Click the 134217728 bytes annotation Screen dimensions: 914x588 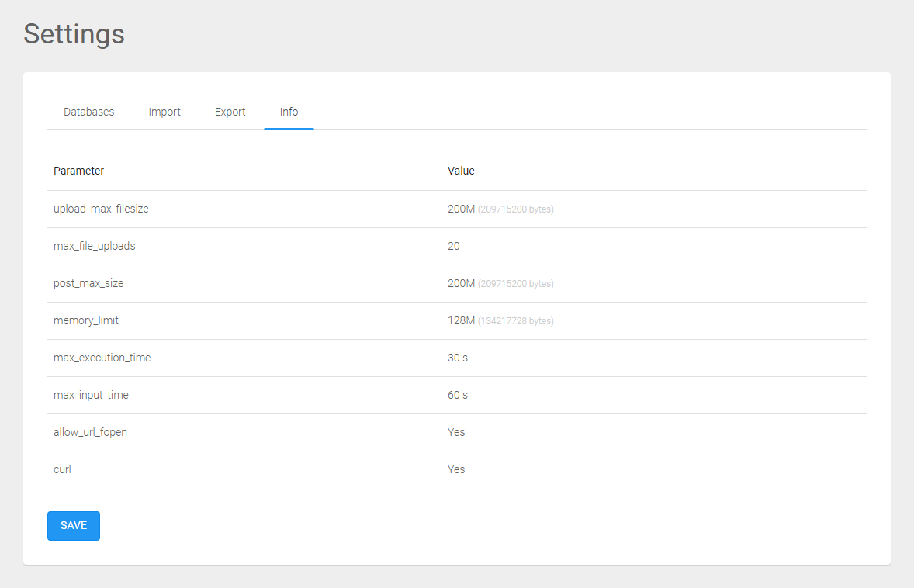[x=516, y=321]
